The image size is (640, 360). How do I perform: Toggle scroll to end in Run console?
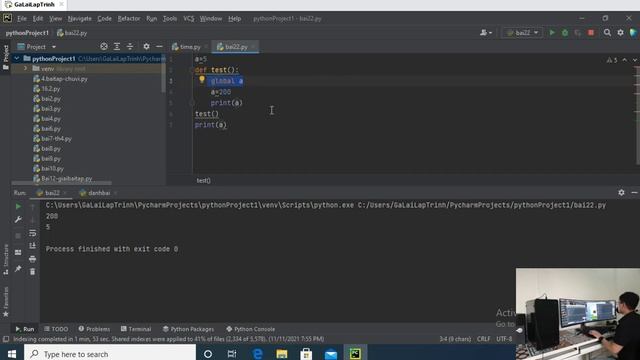coord(32,246)
